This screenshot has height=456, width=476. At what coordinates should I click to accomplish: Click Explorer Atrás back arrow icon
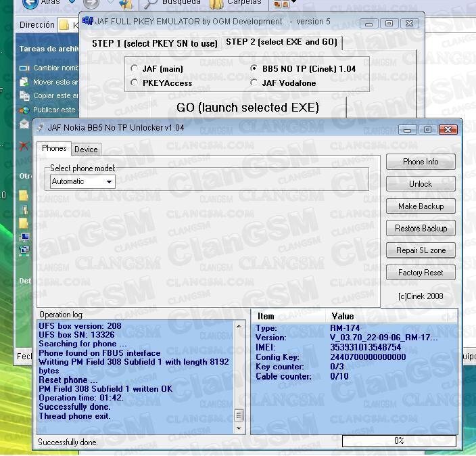click(30, 3)
